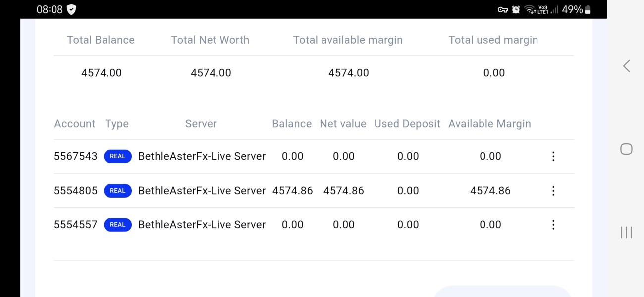Image resolution: width=644 pixels, height=297 pixels.
Task: Open options menu for account 5554557
Action: (553, 225)
